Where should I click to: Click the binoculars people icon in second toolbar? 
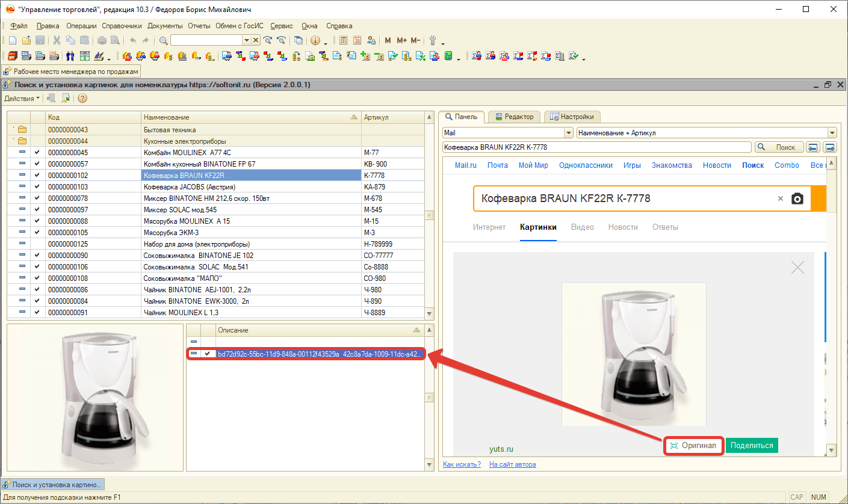click(x=70, y=57)
